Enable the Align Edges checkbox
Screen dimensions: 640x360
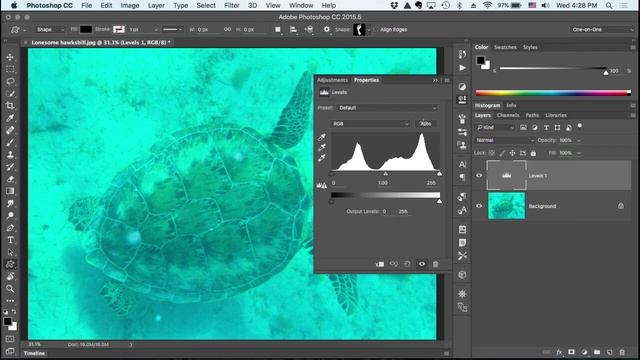(x=376, y=29)
